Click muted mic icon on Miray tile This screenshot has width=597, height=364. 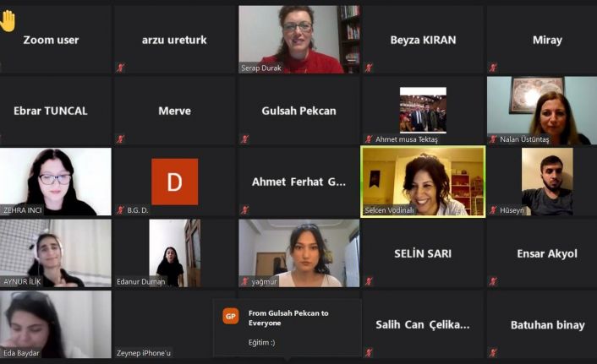[493, 68]
